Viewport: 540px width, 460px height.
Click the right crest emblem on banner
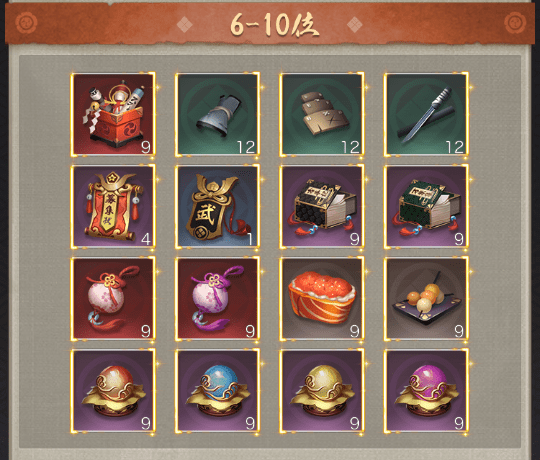point(515,23)
